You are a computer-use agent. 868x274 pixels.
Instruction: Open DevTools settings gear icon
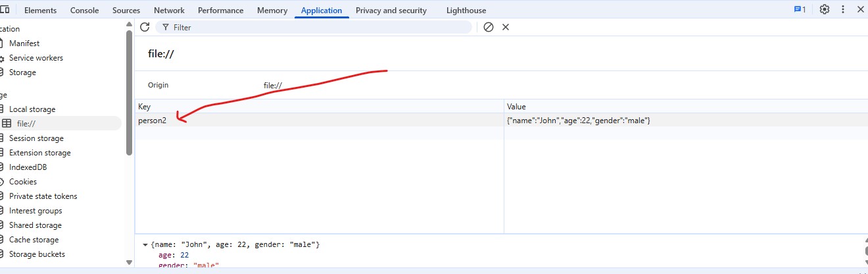[824, 10]
